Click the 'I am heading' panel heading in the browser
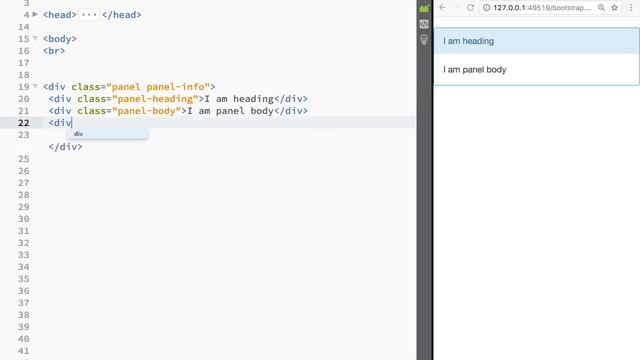Image resolution: width=640 pixels, height=360 pixels. pyautogui.click(x=536, y=41)
